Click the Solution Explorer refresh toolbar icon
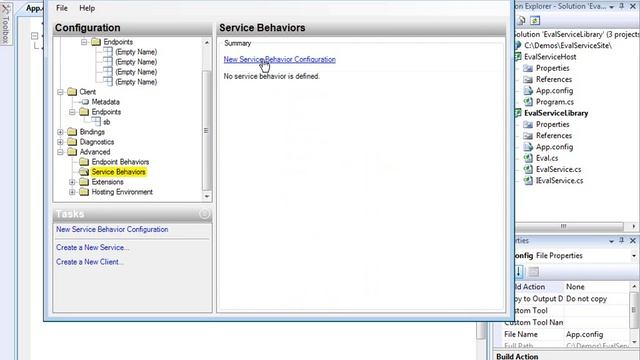The image size is (640, 360). 535,20
